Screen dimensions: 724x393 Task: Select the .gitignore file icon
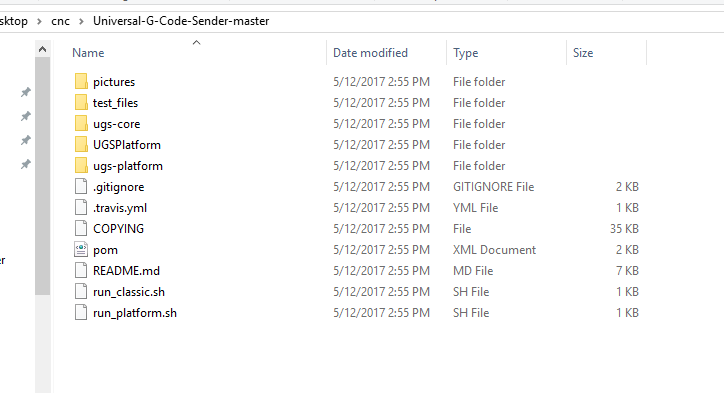(x=81, y=187)
